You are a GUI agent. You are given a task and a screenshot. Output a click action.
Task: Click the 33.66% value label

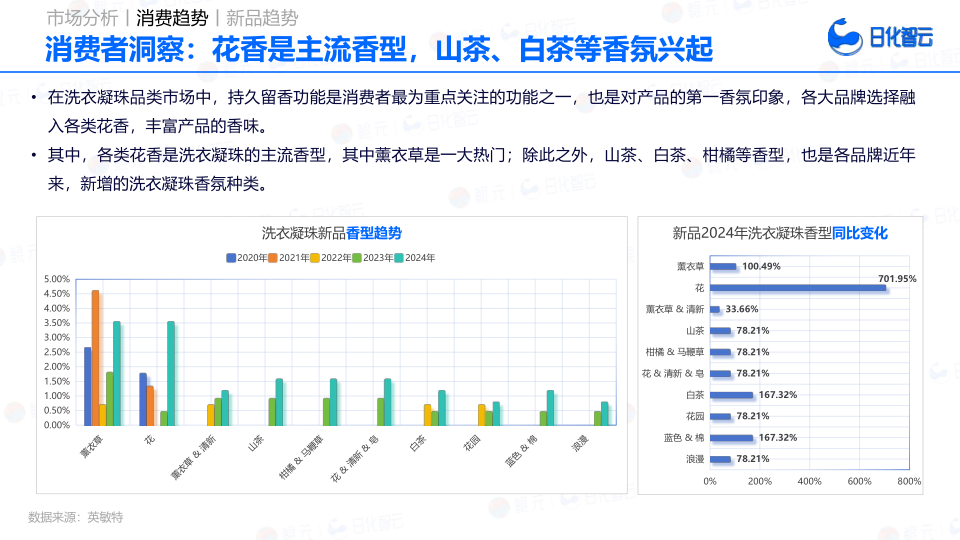[x=742, y=309]
